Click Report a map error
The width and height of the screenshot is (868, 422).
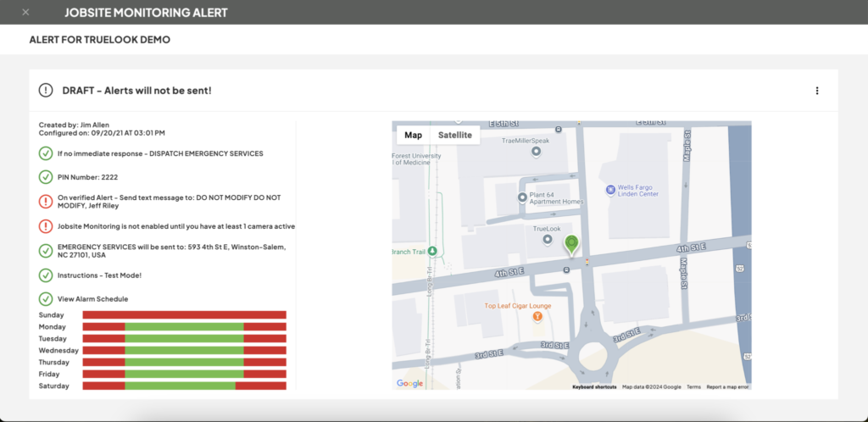727,387
